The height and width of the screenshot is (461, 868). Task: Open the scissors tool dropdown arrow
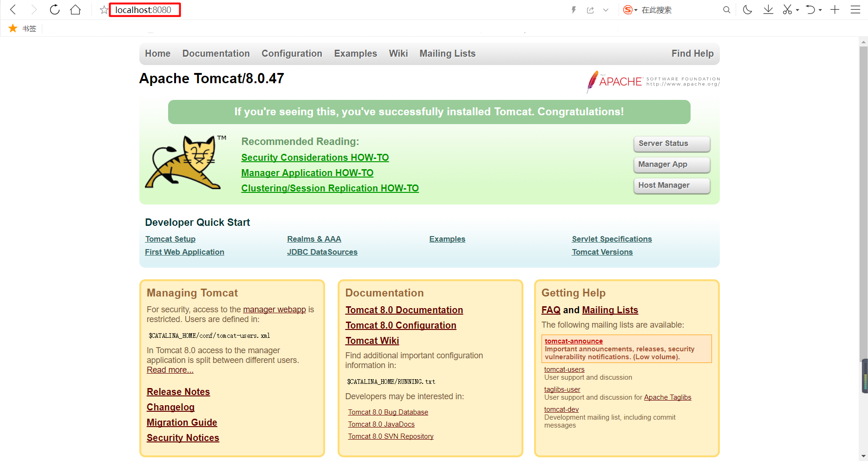(x=797, y=10)
